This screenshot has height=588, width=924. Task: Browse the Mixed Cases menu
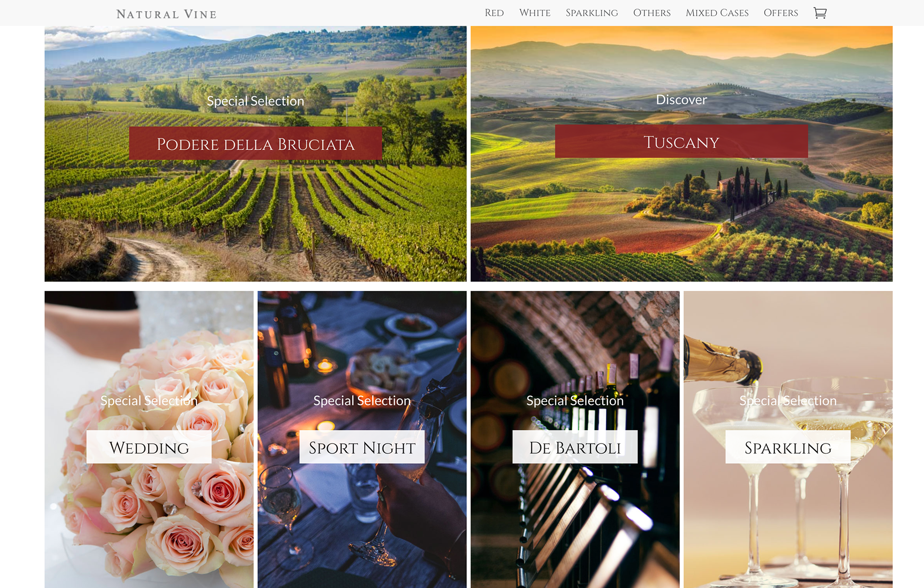717,13
